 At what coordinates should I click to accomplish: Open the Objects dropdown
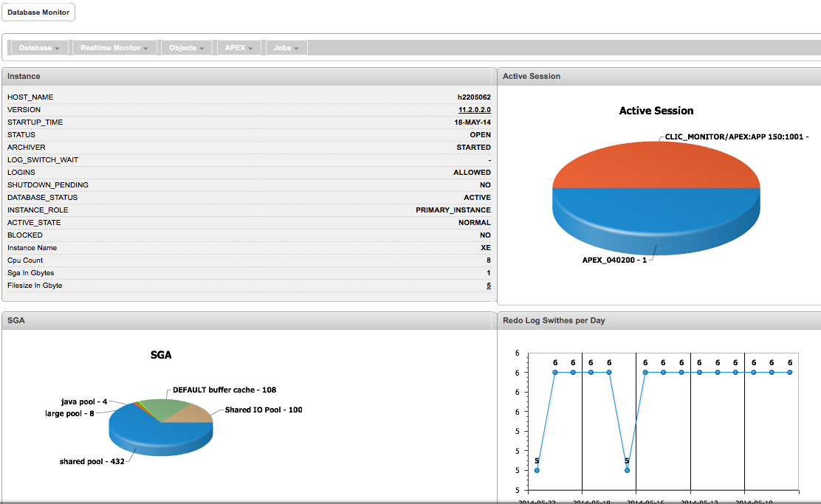point(186,47)
